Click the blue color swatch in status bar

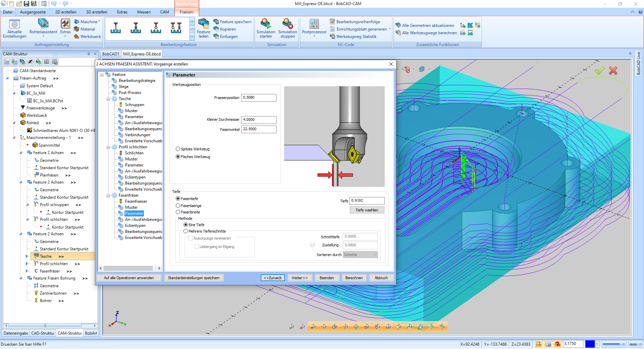(x=590, y=344)
